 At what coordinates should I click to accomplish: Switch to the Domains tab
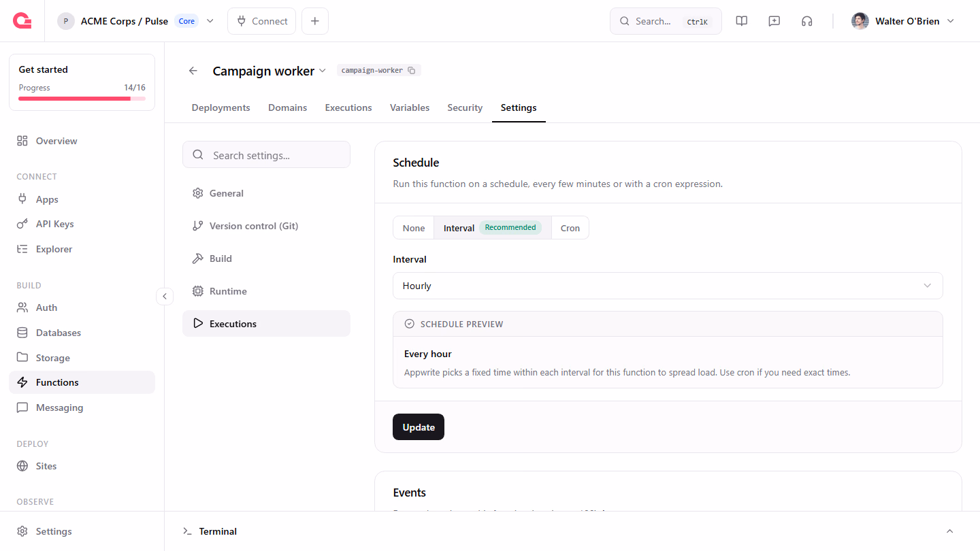tap(287, 107)
